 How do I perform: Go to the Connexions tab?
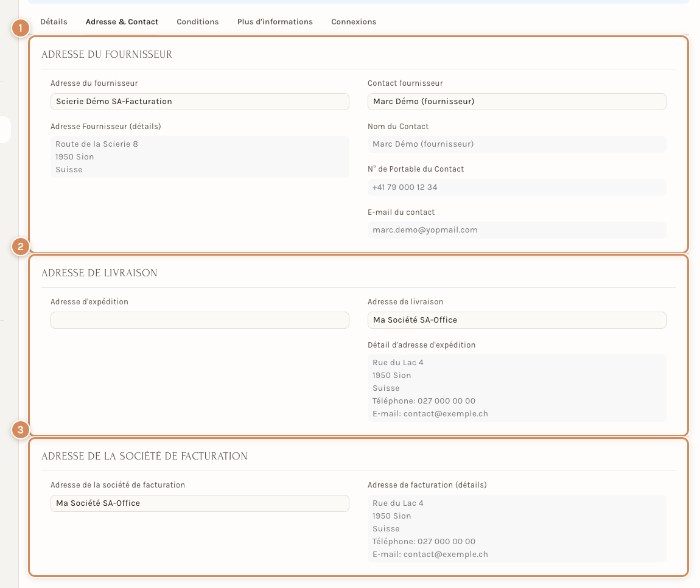(x=354, y=22)
